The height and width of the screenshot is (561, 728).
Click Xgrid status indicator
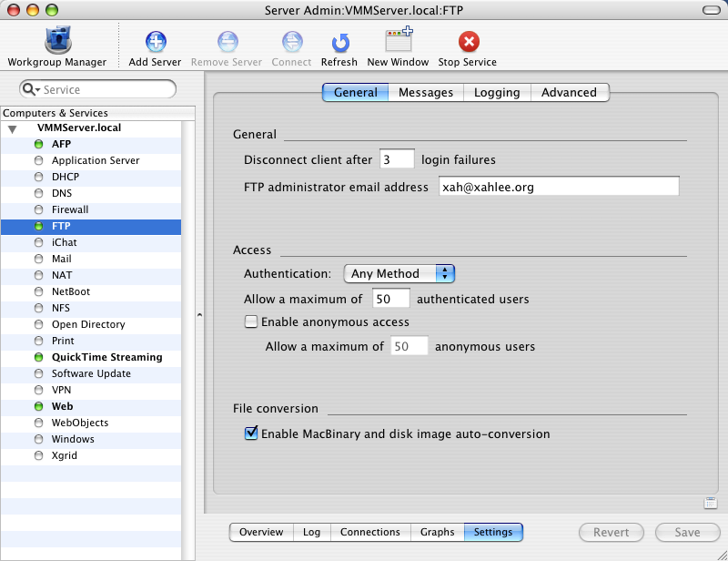coord(39,456)
